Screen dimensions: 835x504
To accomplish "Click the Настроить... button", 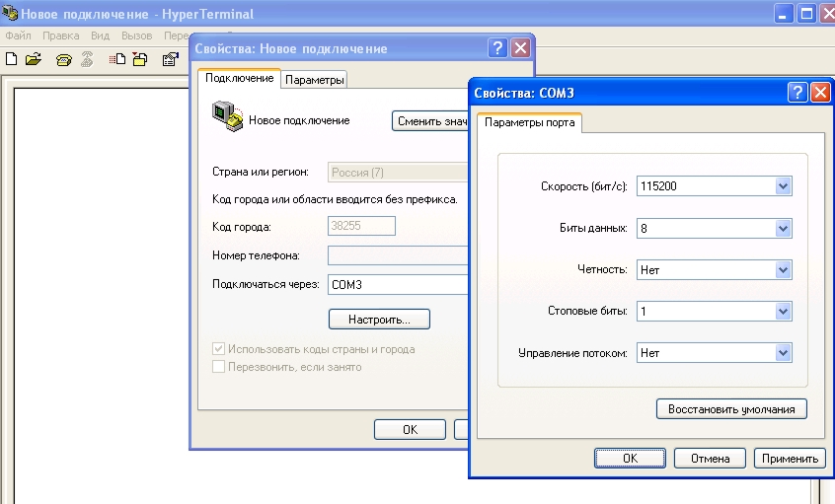I will (379, 320).
